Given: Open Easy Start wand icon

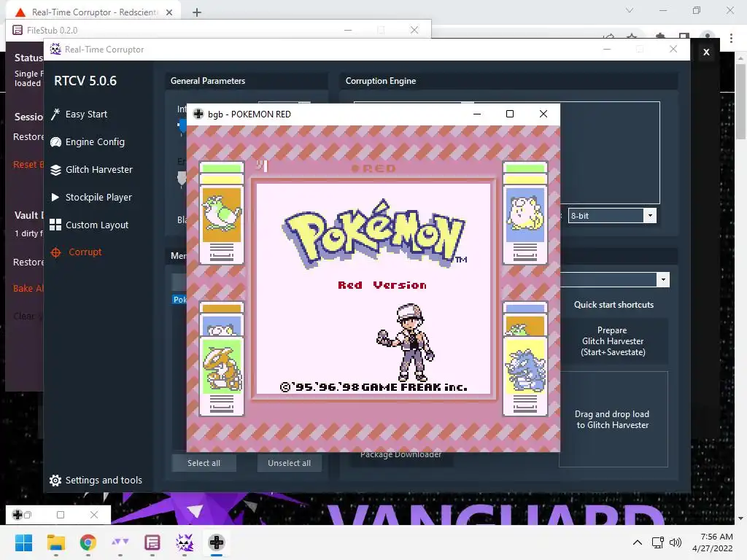Looking at the screenshot, I should 55,114.
